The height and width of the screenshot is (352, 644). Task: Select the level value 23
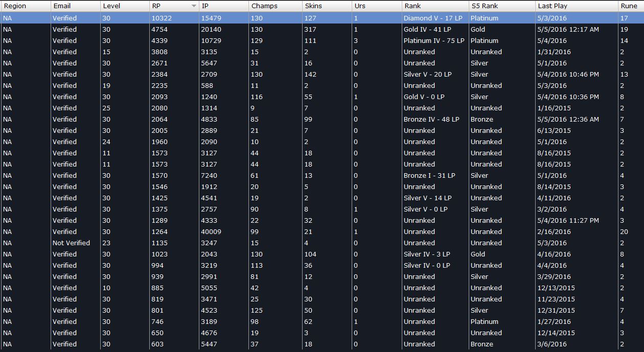point(106,243)
